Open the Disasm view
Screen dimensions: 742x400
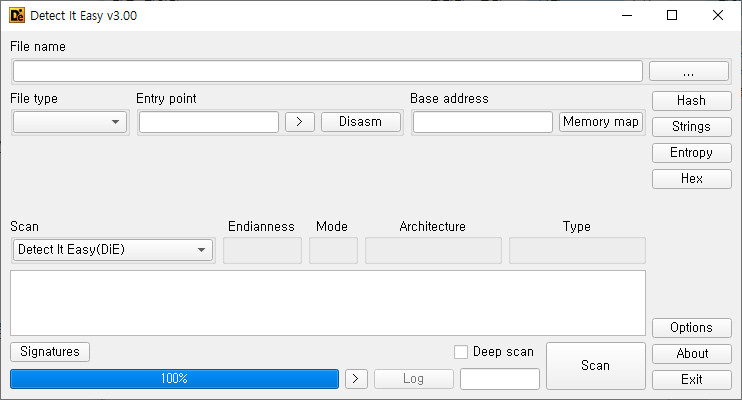pyautogui.click(x=361, y=122)
